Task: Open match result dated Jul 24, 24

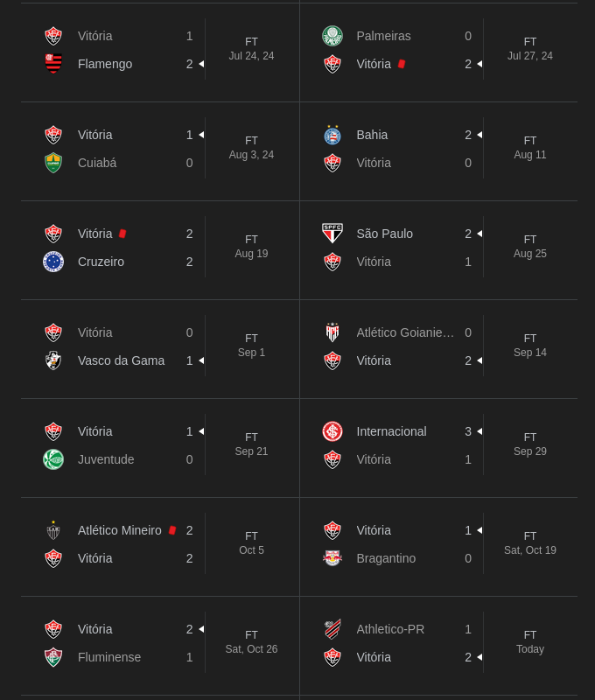Action: [x=251, y=49]
